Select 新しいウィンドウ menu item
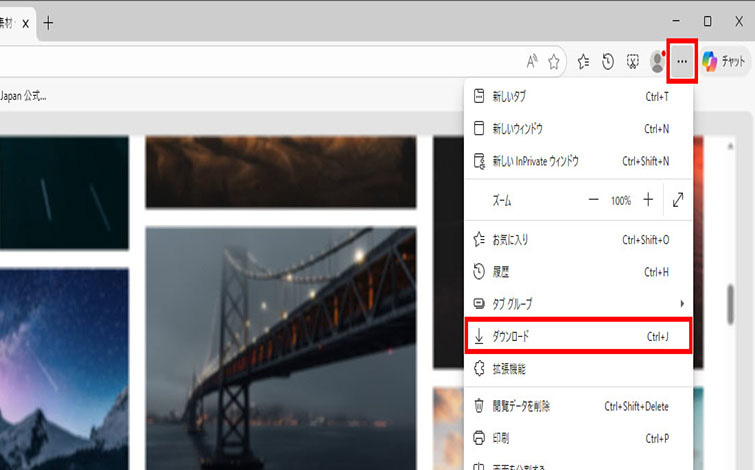Image resolution: width=755 pixels, height=470 pixels. point(578,129)
